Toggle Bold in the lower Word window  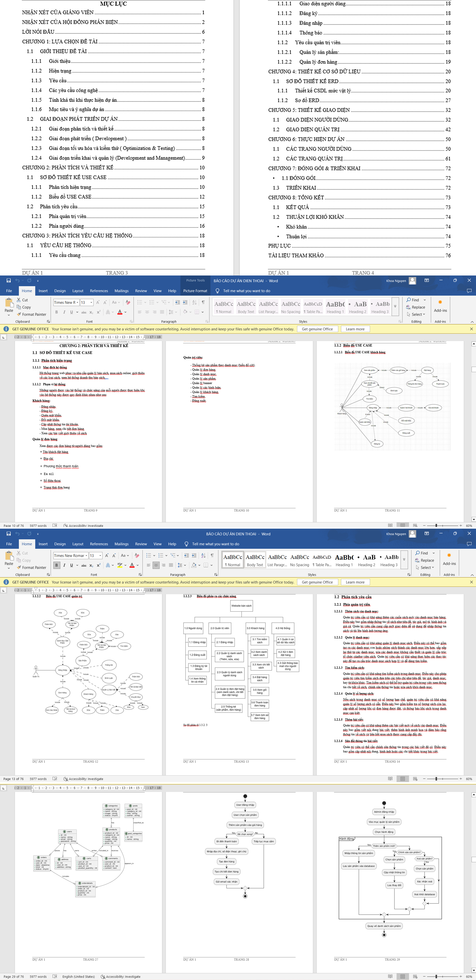pos(57,565)
